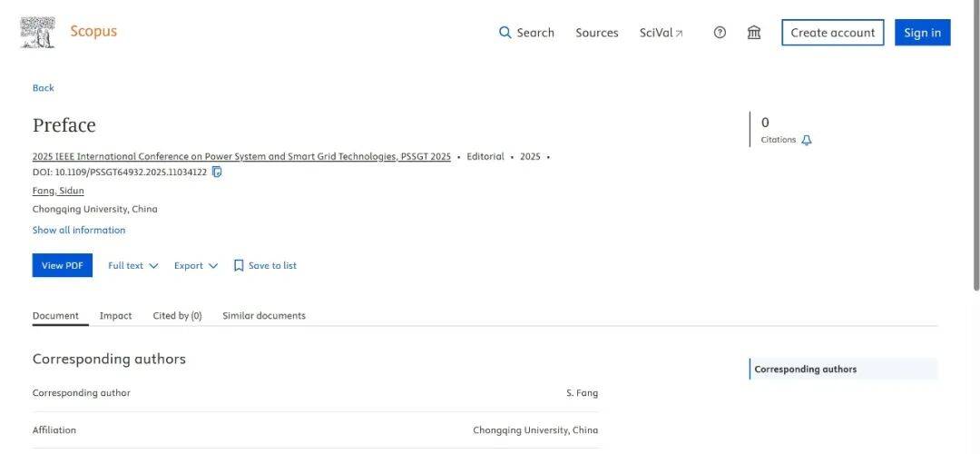Click the Elsevier tree logo
980x454 pixels.
pyautogui.click(x=37, y=33)
